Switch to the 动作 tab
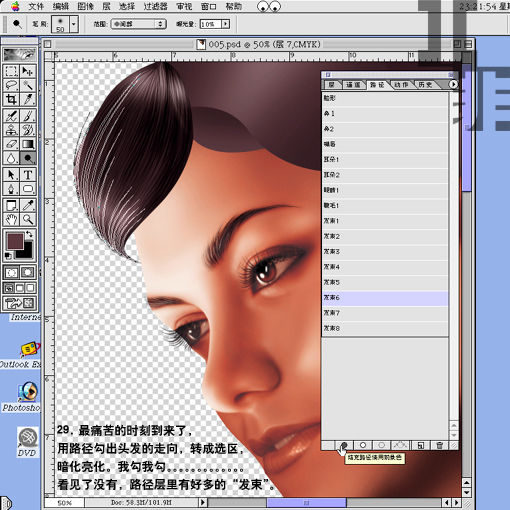 coord(401,85)
